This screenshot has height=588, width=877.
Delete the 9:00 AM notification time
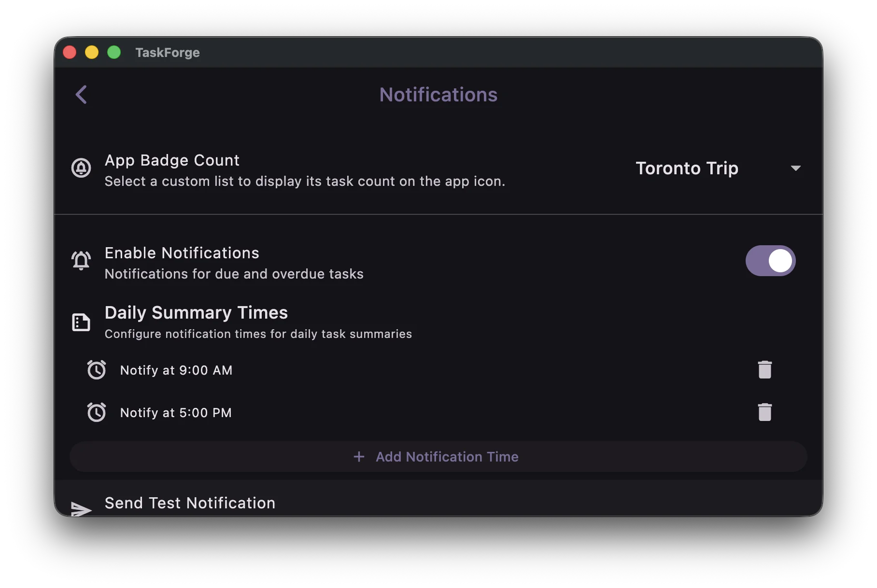pos(765,370)
